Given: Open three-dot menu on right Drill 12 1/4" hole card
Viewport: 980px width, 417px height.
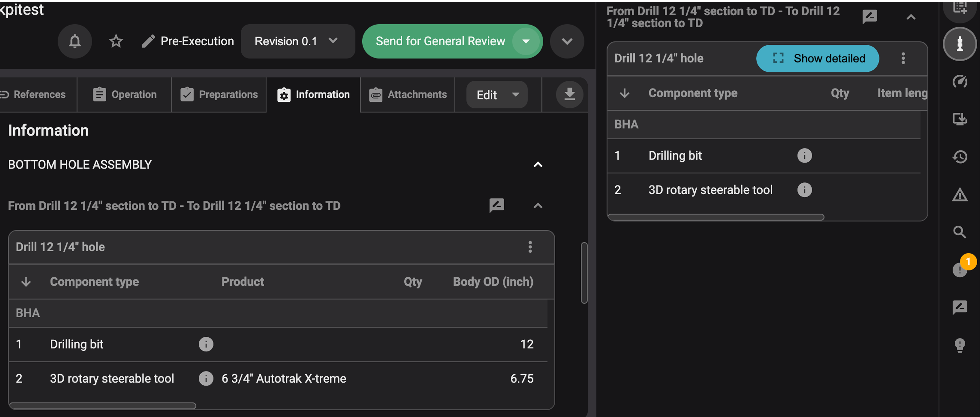Looking at the screenshot, I should [x=903, y=58].
